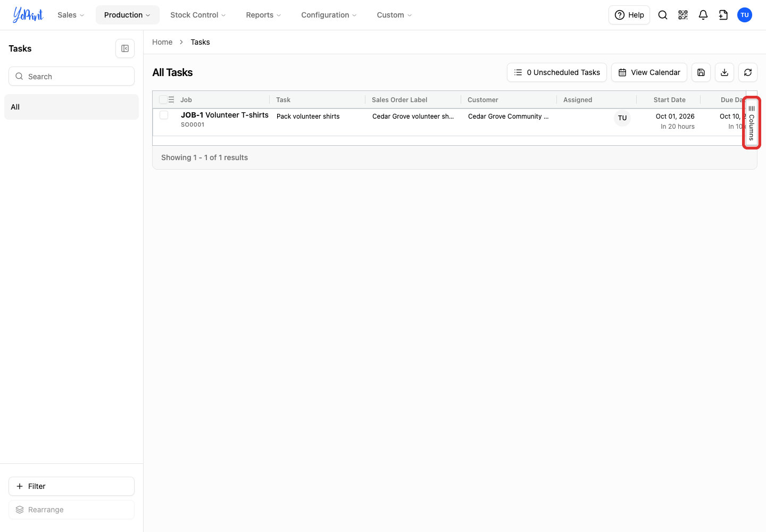Refresh the task list

point(748,72)
